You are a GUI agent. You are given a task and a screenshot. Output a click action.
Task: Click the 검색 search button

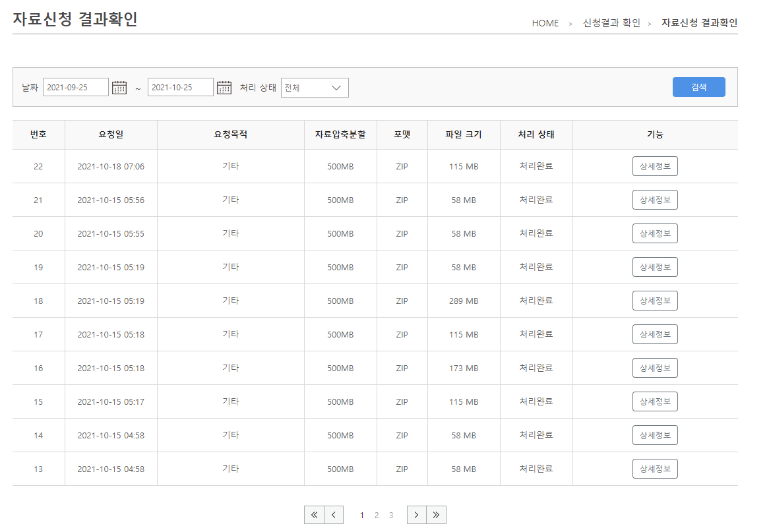click(699, 87)
